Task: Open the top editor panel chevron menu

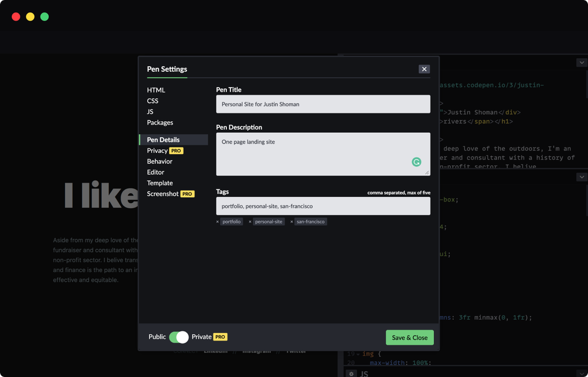Action: click(x=582, y=62)
